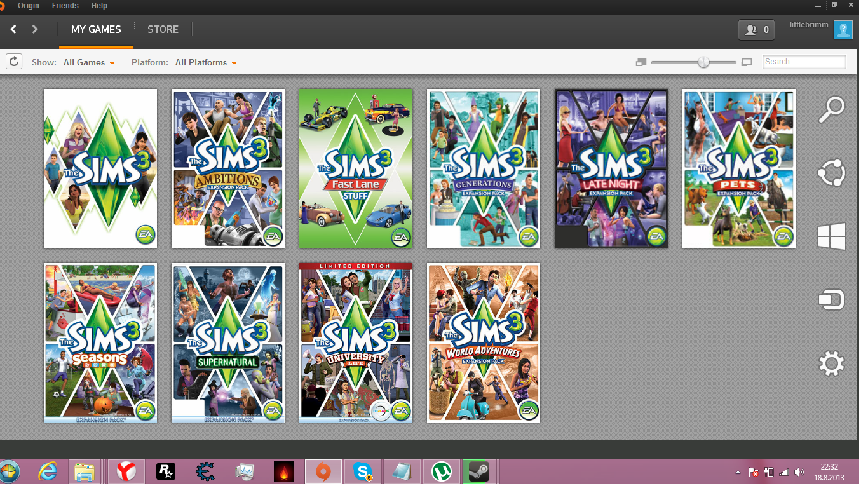Open the friends list button showing 0

pyautogui.click(x=756, y=29)
